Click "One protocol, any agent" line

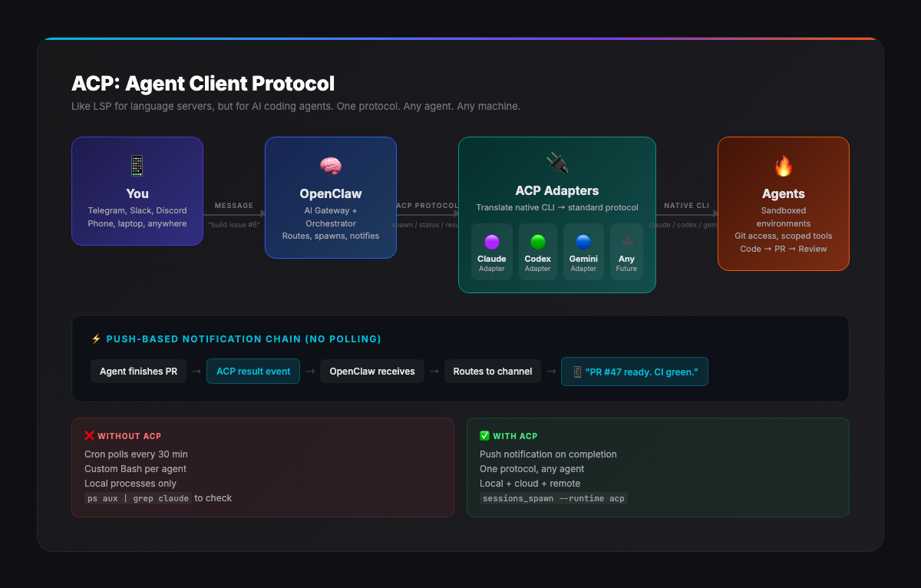click(x=532, y=469)
